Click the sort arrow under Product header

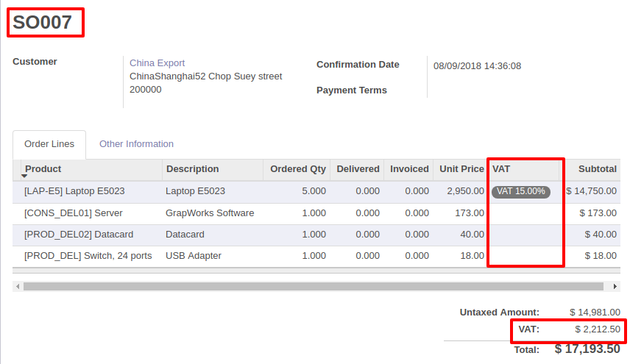tap(24, 176)
